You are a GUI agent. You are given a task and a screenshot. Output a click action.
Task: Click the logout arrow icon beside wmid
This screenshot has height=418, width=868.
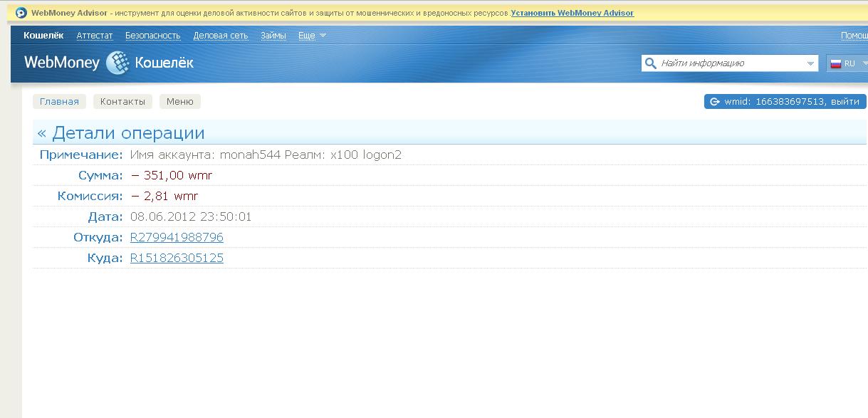tap(714, 102)
